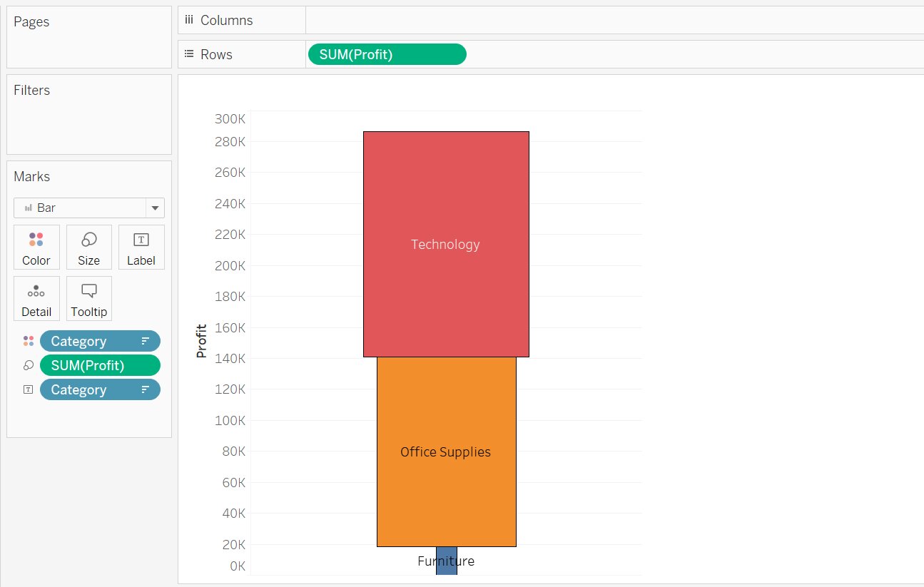Open the Color options on the Marks card

click(36, 246)
